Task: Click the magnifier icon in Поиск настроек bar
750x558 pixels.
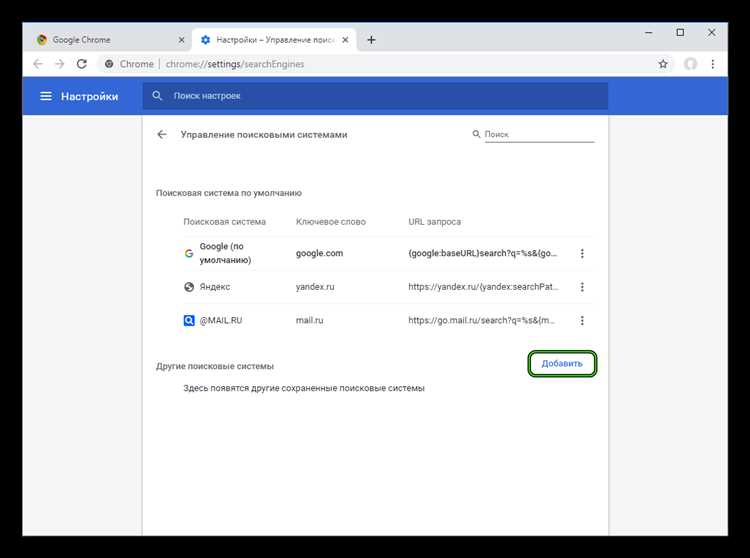Action: (157, 96)
